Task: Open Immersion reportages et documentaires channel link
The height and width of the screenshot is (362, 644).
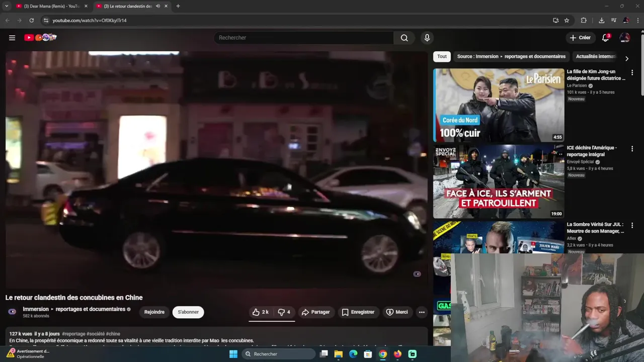Action: click(x=74, y=309)
